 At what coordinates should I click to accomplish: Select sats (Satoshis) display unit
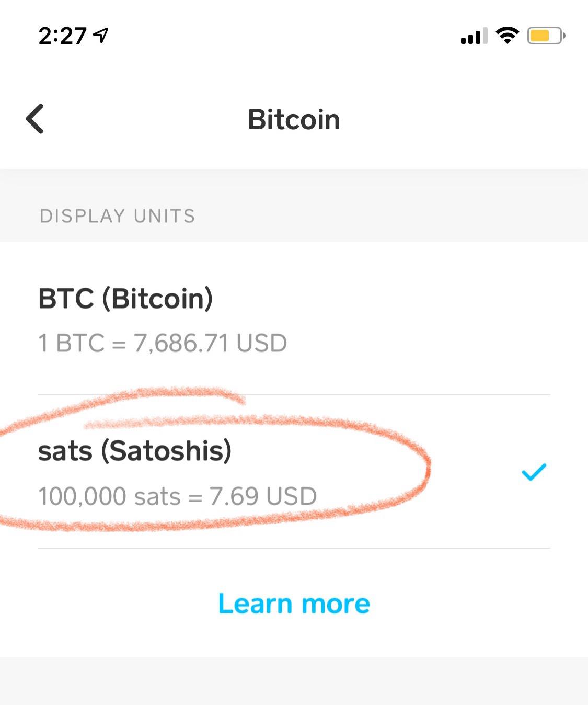(134, 451)
